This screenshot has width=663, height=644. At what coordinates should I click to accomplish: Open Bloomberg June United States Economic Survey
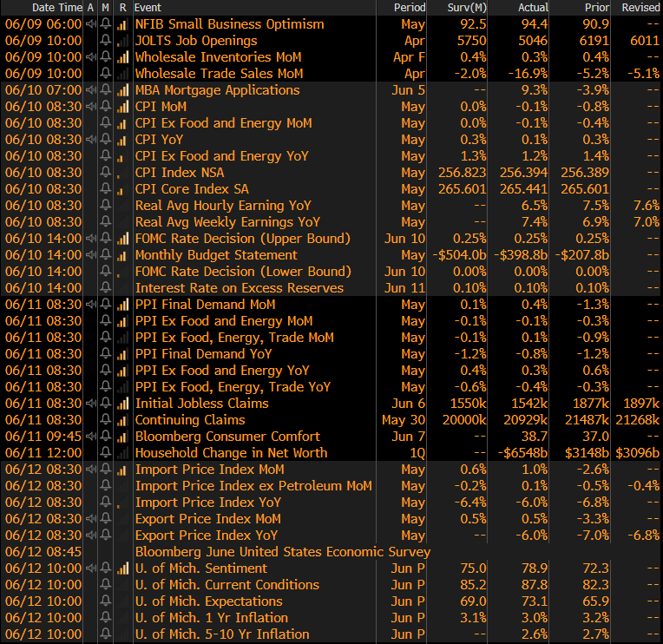click(x=282, y=552)
